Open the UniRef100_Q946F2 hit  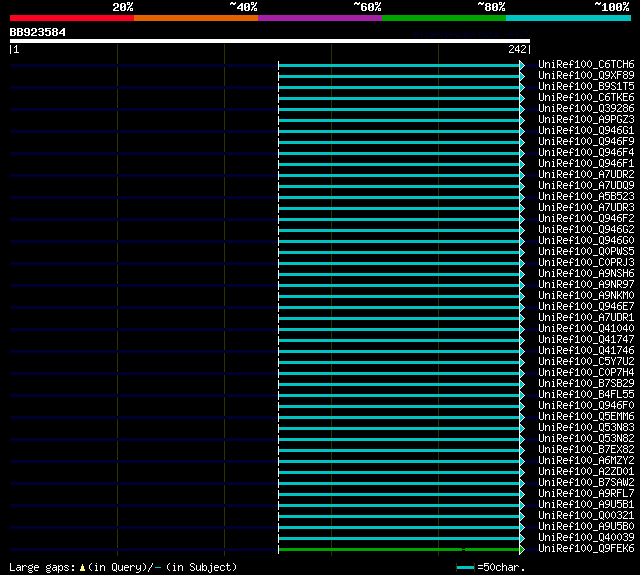point(586,219)
